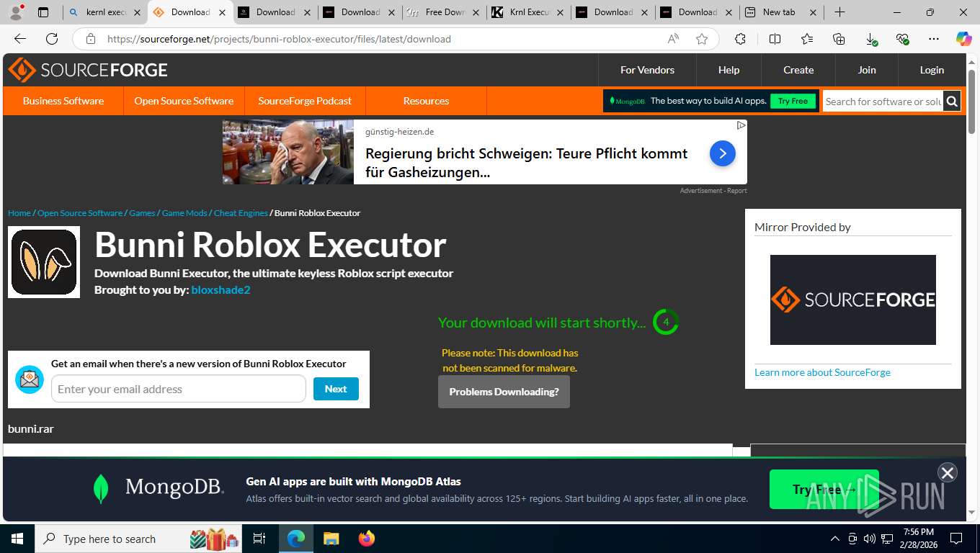Submit search with magnifier icon
980x553 pixels.
pyautogui.click(x=952, y=101)
